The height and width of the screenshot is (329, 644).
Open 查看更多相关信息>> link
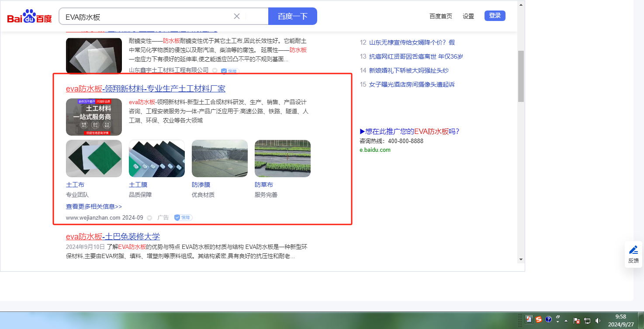(x=94, y=206)
